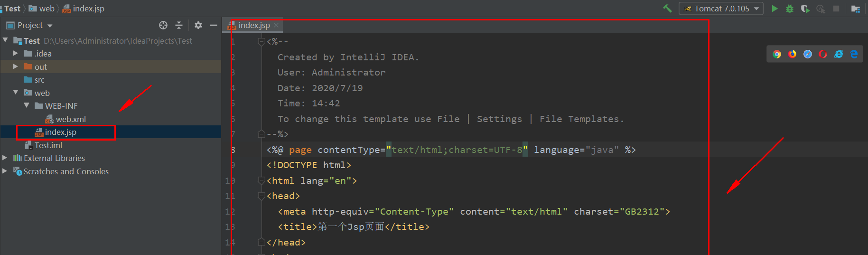Click the locate-in-project crosshair icon

click(x=163, y=25)
